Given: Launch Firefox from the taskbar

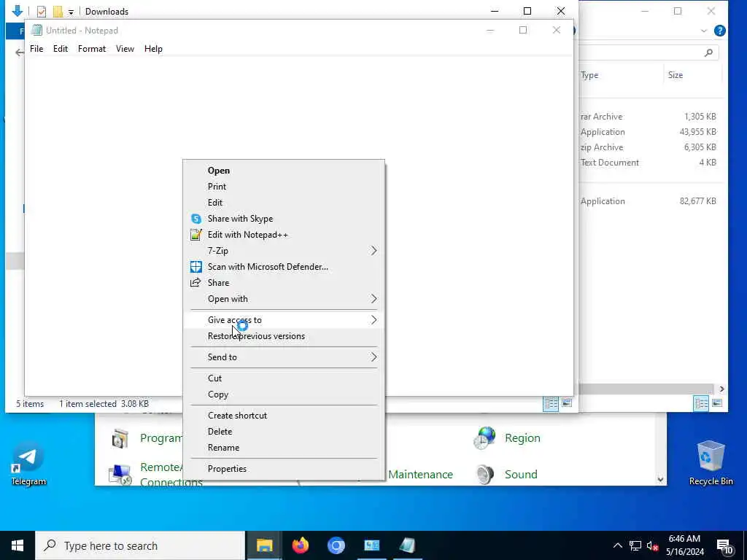Looking at the screenshot, I should (300, 545).
